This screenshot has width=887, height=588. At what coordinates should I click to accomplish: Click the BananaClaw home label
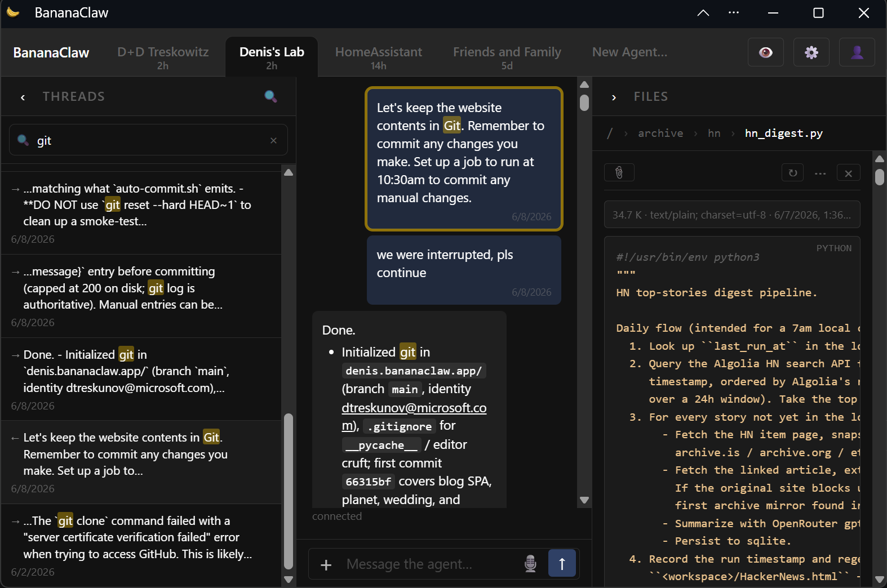click(51, 52)
